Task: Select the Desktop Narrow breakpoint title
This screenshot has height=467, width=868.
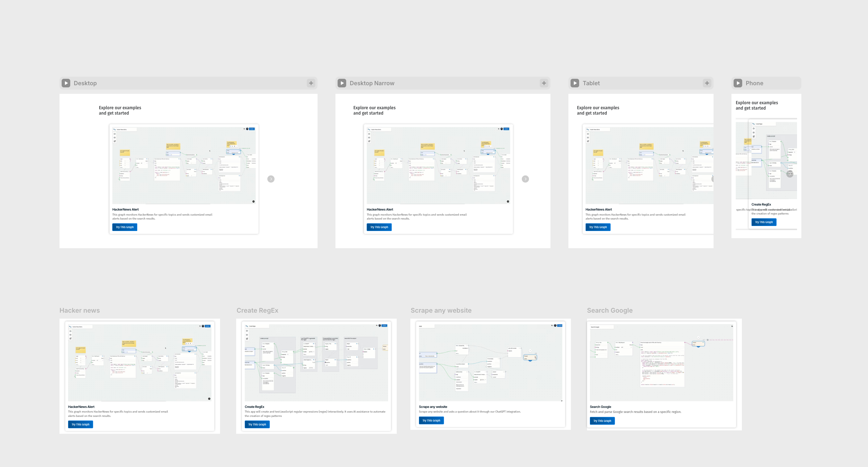Action: pyautogui.click(x=372, y=83)
